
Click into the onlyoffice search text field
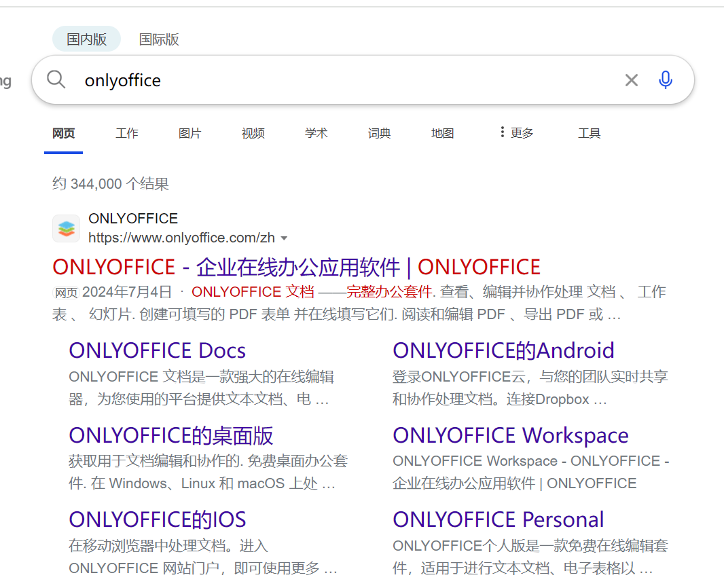340,80
